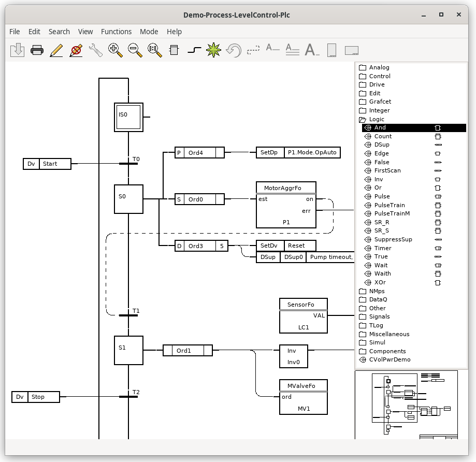Expand the Analog folder in palette

coord(363,68)
